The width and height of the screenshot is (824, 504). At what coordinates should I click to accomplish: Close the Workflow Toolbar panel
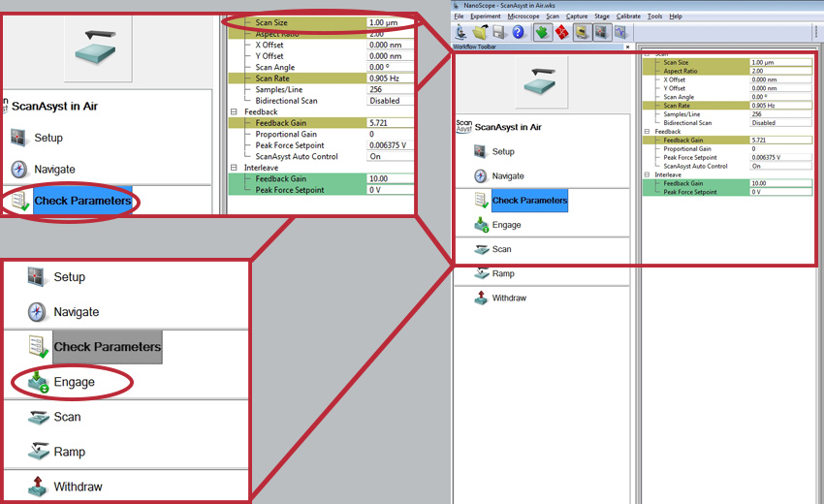[x=627, y=47]
